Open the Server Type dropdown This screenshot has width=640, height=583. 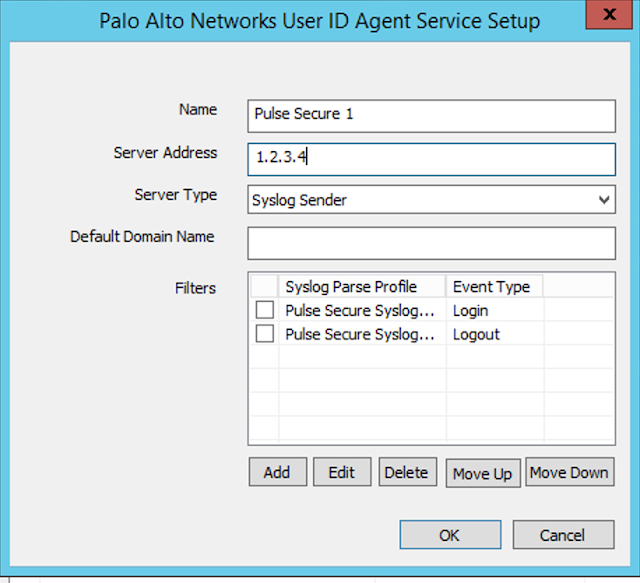(431, 199)
